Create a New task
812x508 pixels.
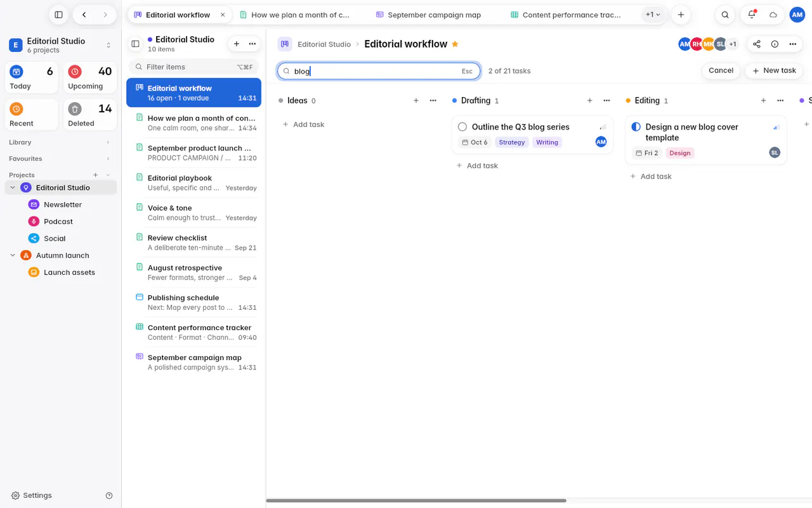click(x=774, y=70)
